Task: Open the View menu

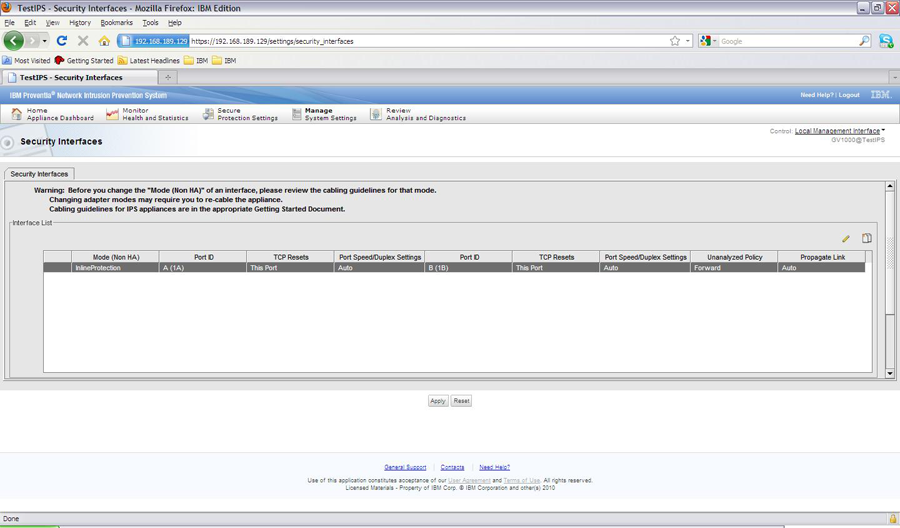Action: pos(53,22)
